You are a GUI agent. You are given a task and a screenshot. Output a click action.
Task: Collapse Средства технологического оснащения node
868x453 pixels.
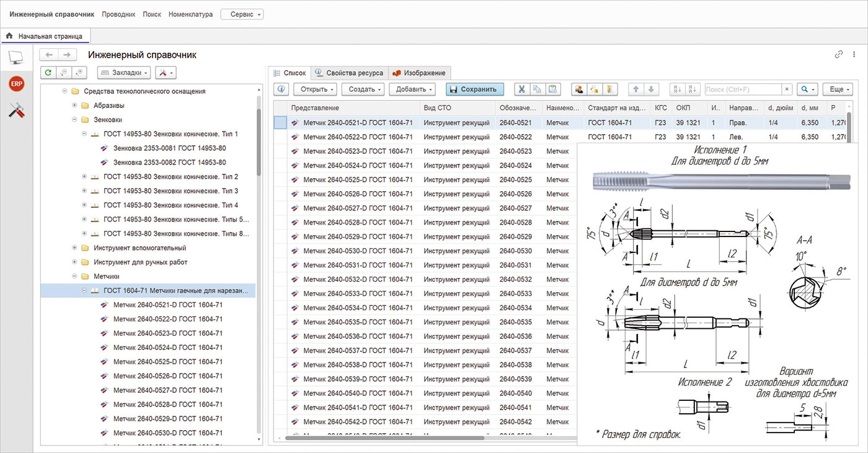65,91
